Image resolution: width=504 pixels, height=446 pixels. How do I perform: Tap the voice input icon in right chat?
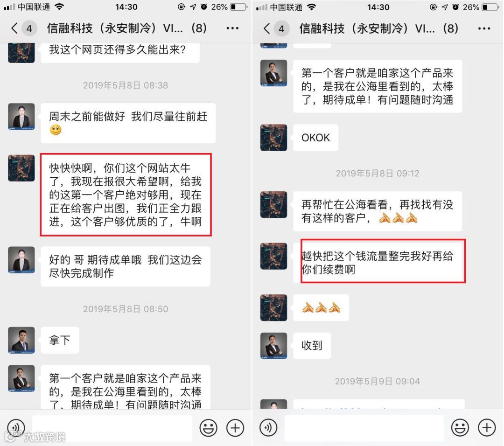[268, 428]
